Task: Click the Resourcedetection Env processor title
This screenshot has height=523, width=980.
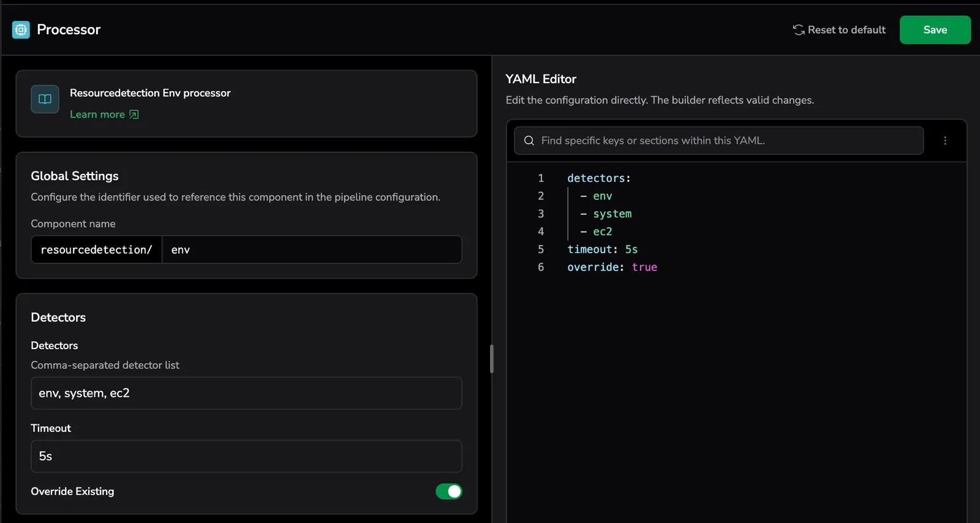Action: [150, 93]
